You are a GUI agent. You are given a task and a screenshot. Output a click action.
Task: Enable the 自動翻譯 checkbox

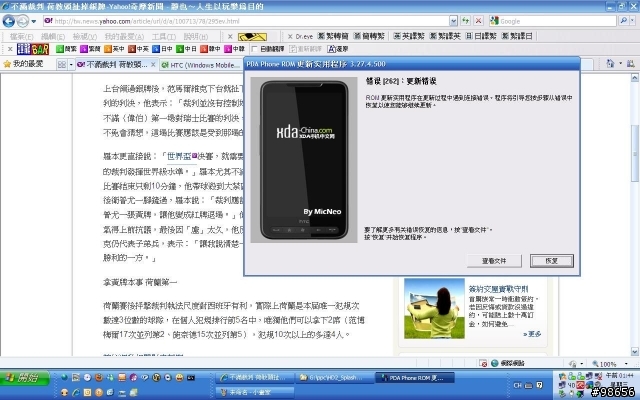click(x=255, y=49)
